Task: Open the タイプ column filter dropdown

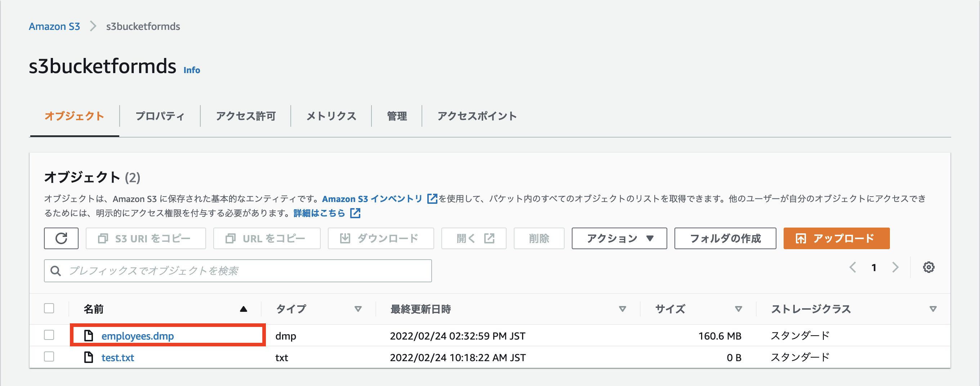Action: point(358,309)
